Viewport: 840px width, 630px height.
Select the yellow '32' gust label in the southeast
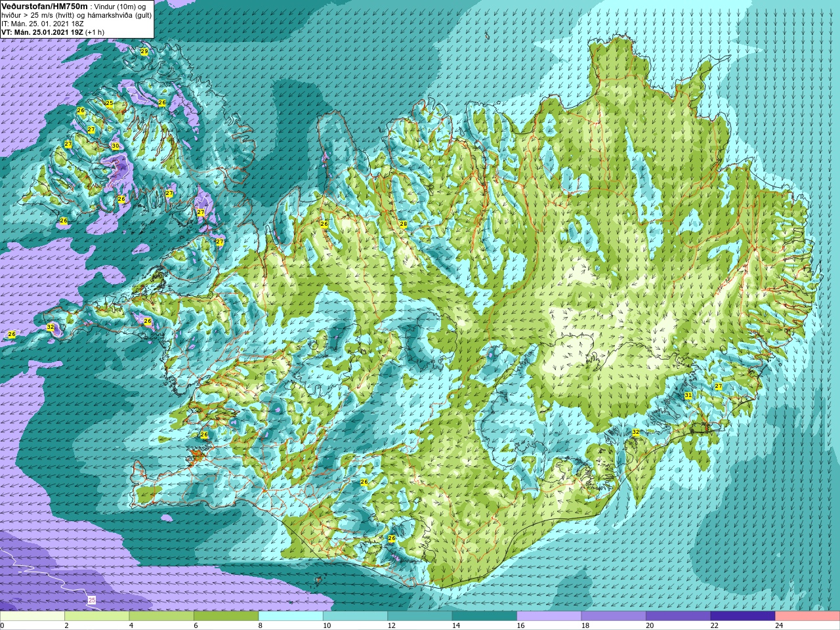635,432
